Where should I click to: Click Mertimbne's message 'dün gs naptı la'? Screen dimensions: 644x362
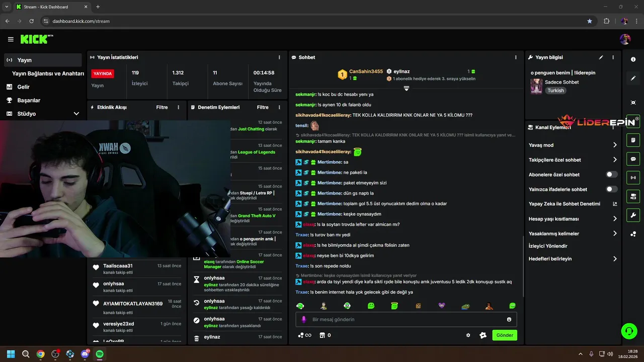(358, 193)
